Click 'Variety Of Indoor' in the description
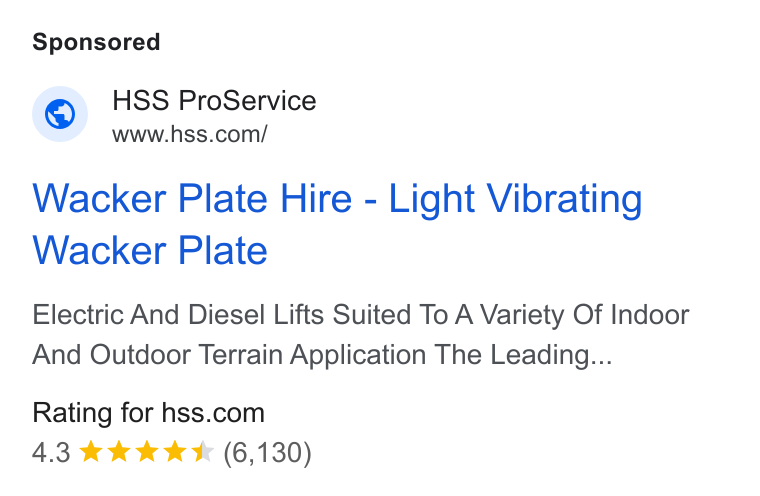This screenshot has height=496, width=760. [585, 315]
